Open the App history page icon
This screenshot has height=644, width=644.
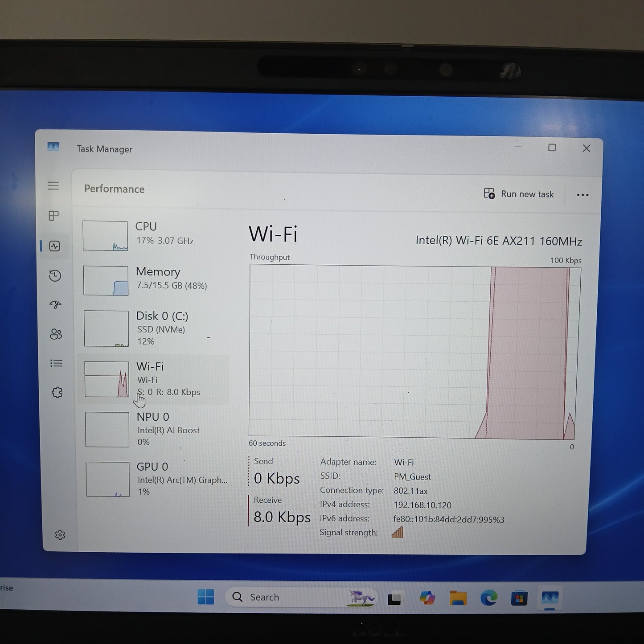tap(55, 275)
